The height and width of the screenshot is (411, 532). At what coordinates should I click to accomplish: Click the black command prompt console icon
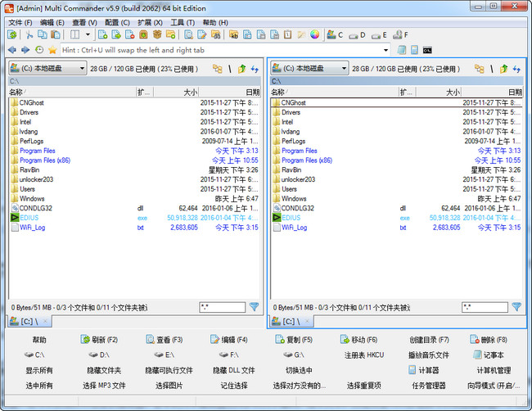[x=427, y=50]
